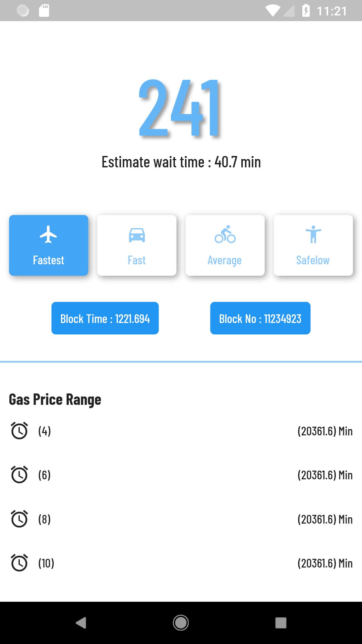This screenshot has height=644, width=362.
Task: Tap the person icon for Safelow
Action: [x=313, y=234]
